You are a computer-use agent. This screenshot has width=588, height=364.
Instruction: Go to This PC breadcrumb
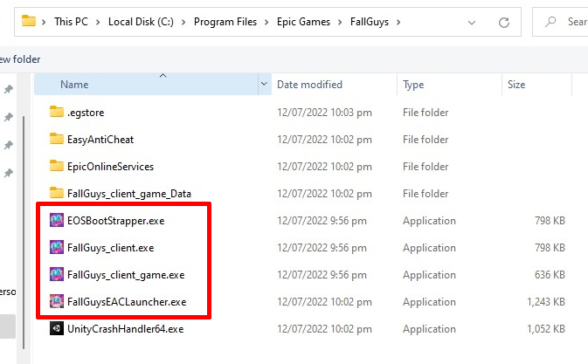coord(71,22)
